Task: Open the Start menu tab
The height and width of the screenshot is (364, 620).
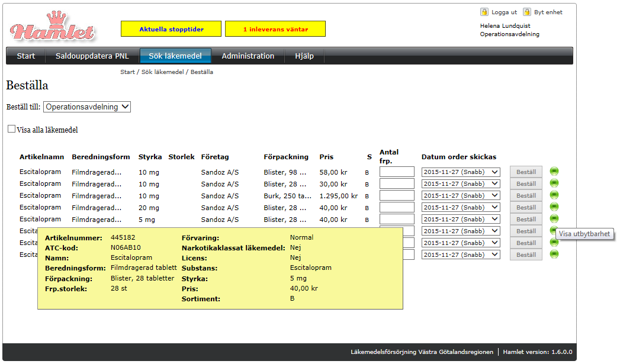Action: [25, 56]
